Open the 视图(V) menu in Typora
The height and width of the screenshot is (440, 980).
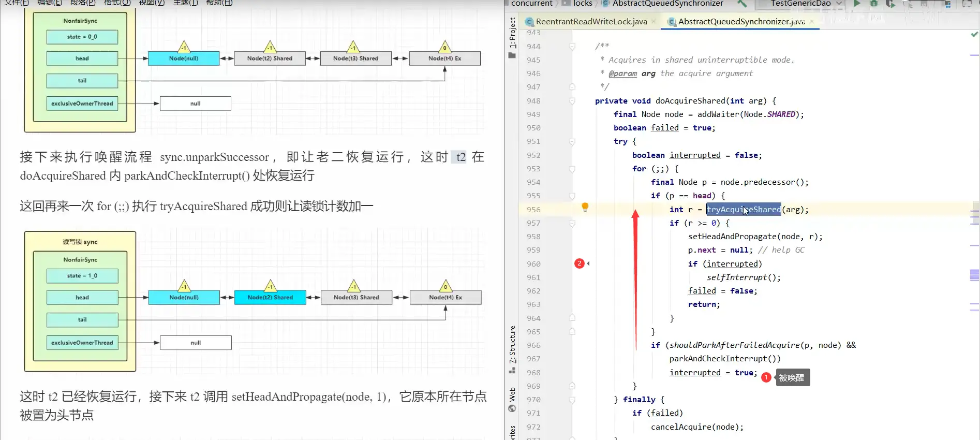point(152,3)
